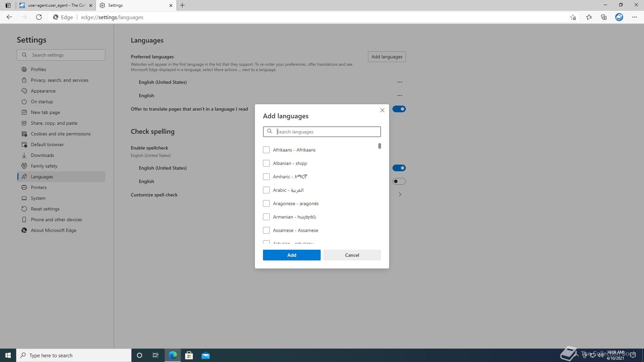The image size is (644, 362).
Task: Tick the Armenian language checkbox
Action: click(x=266, y=217)
